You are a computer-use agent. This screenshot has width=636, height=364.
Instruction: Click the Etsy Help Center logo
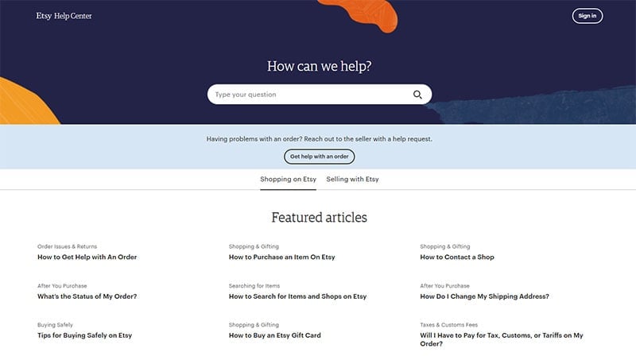(x=64, y=16)
